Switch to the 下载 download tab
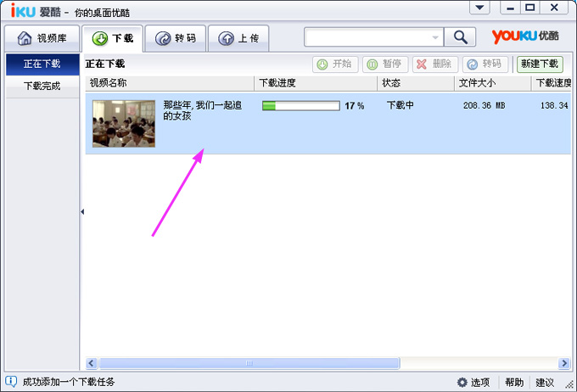The height and width of the screenshot is (392, 577). [112, 38]
